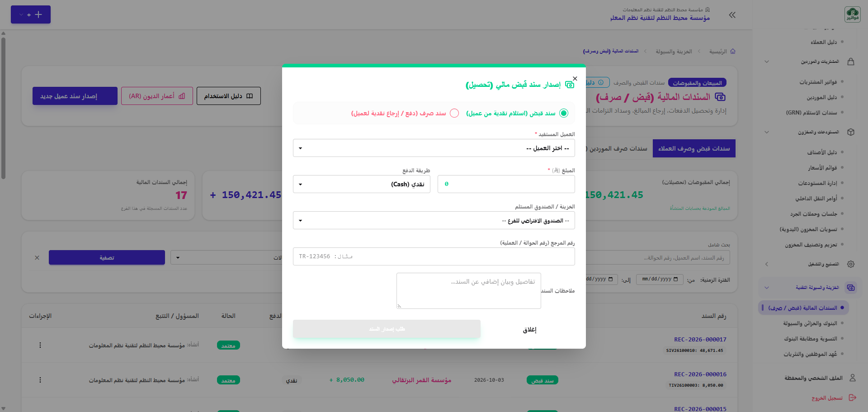This screenshot has height=412, width=868.
Task: Open actions menu for REC-2026-000016 row
Action: [x=40, y=380]
